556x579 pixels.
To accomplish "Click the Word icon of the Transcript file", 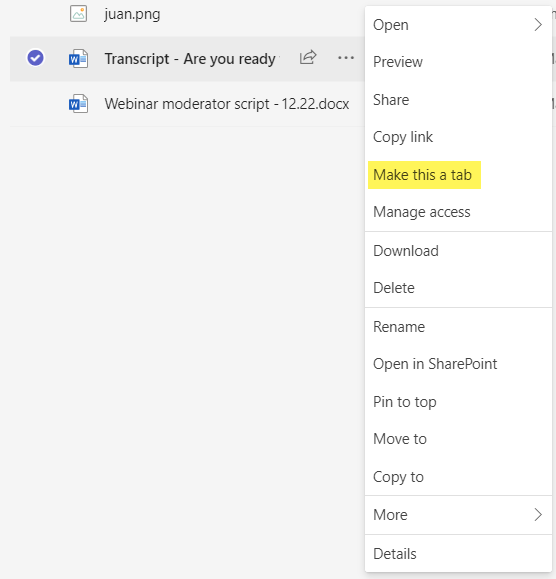I will point(78,59).
